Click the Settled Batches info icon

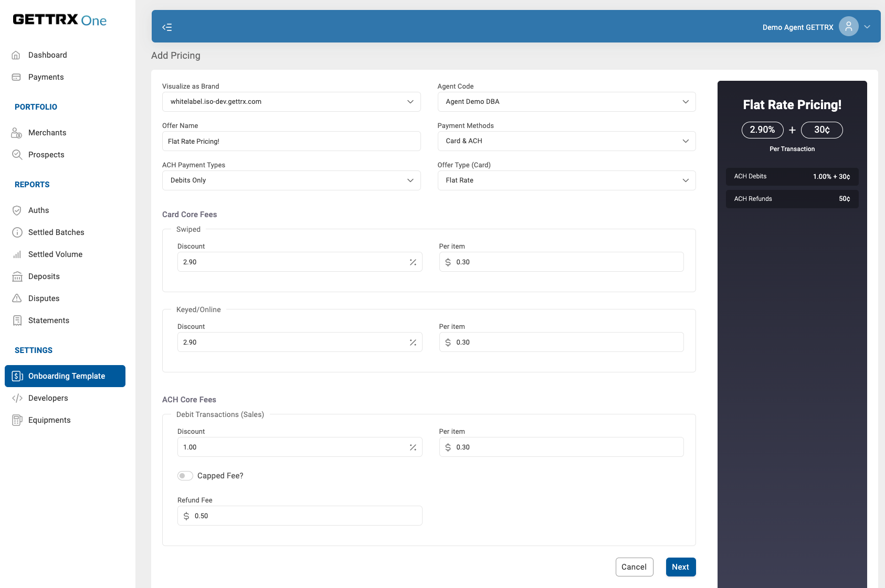[17, 232]
